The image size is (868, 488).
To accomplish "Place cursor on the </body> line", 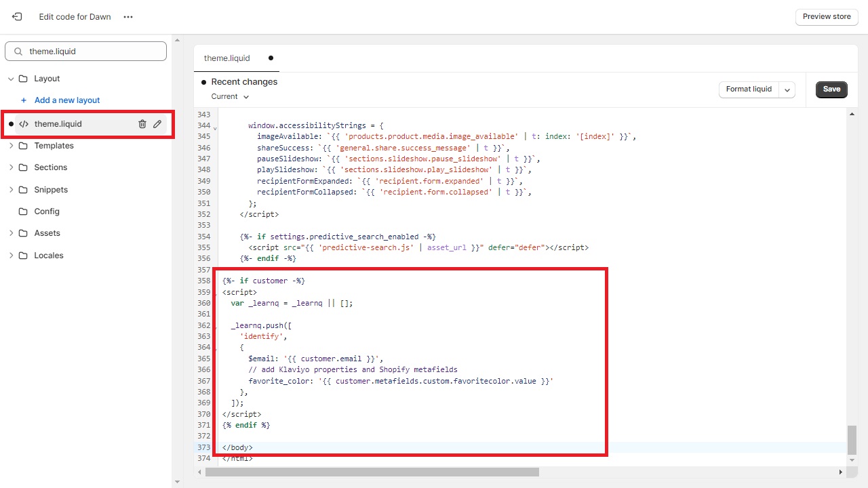I will pyautogui.click(x=237, y=447).
